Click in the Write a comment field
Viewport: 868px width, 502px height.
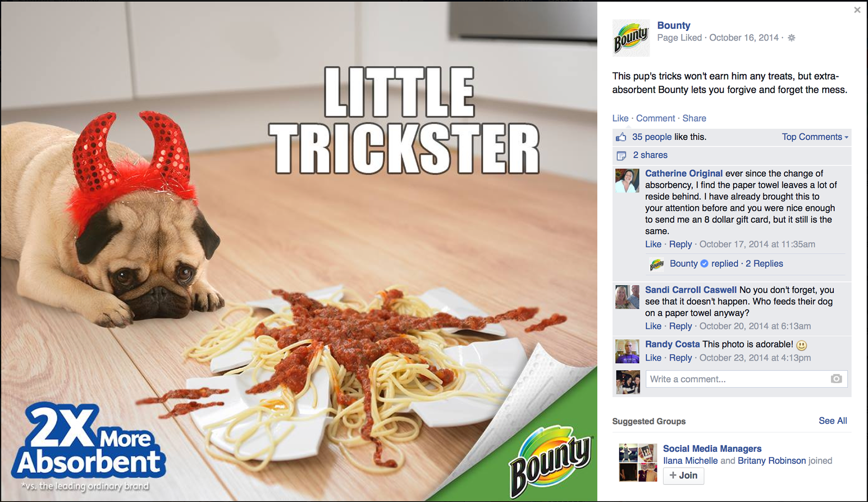point(746,379)
